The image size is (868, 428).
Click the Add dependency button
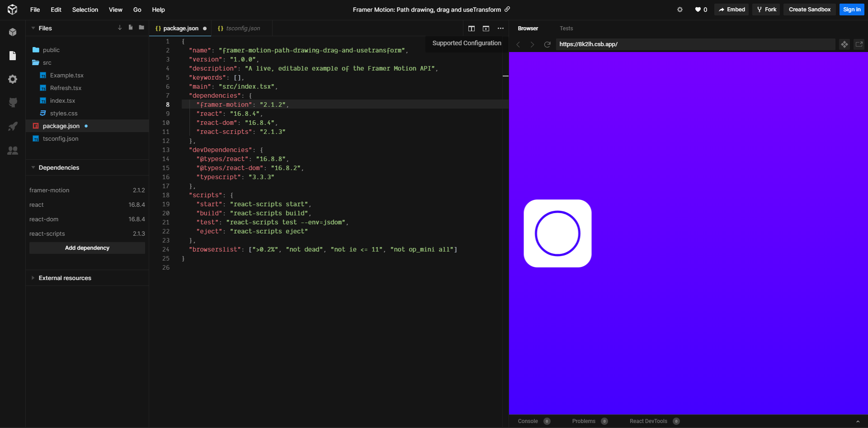click(x=87, y=248)
